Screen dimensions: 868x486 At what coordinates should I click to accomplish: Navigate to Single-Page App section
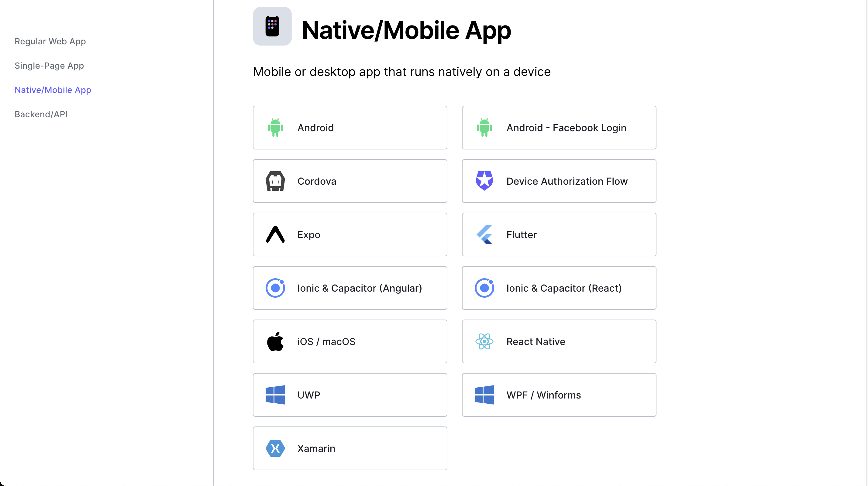pos(49,66)
